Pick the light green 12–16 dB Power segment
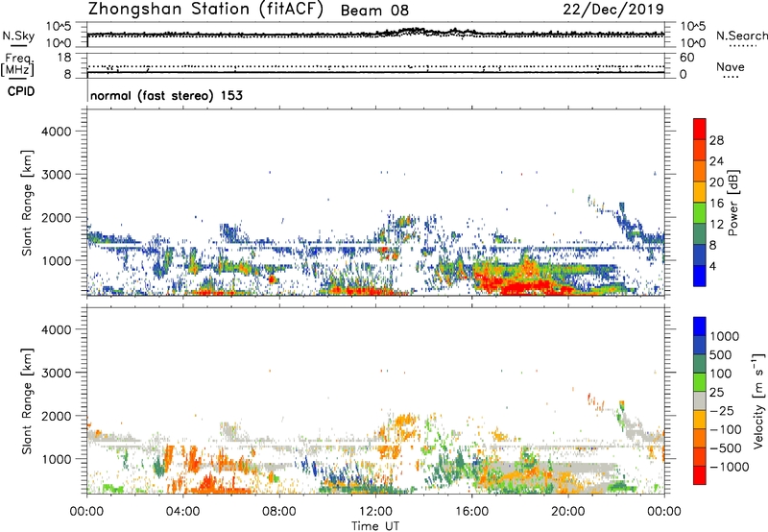Image resolution: width=768 pixels, height=532 pixels. pos(700,213)
